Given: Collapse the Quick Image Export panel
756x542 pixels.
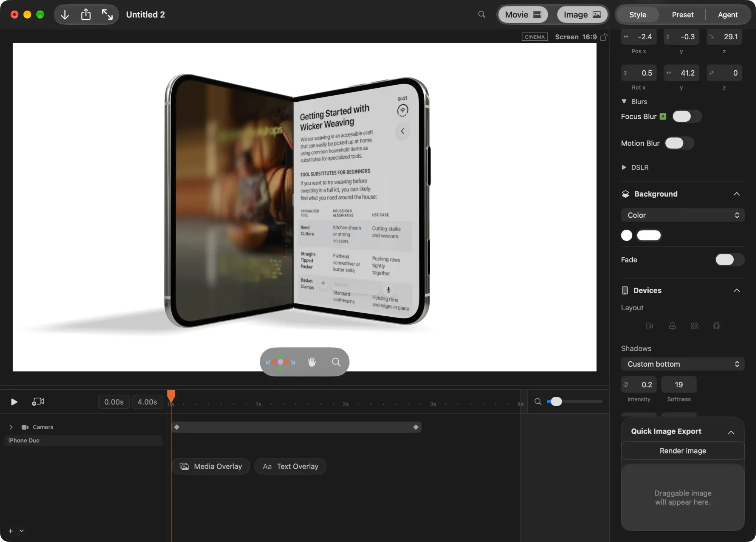Looking at the screenshot, I should point(731,432).
